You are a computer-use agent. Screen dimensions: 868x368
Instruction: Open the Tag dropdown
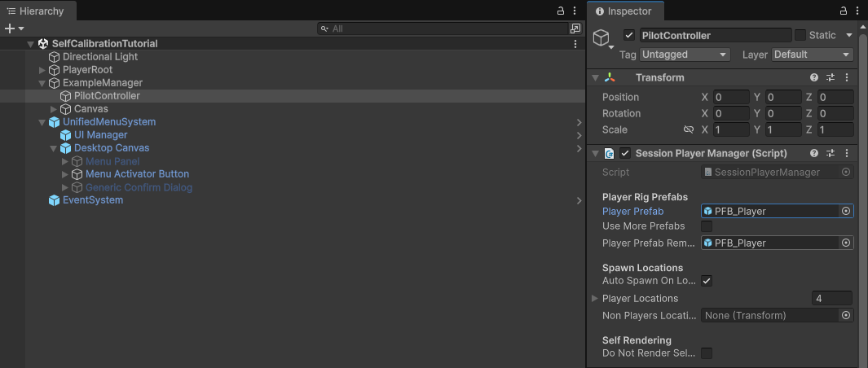pos(685,55)
